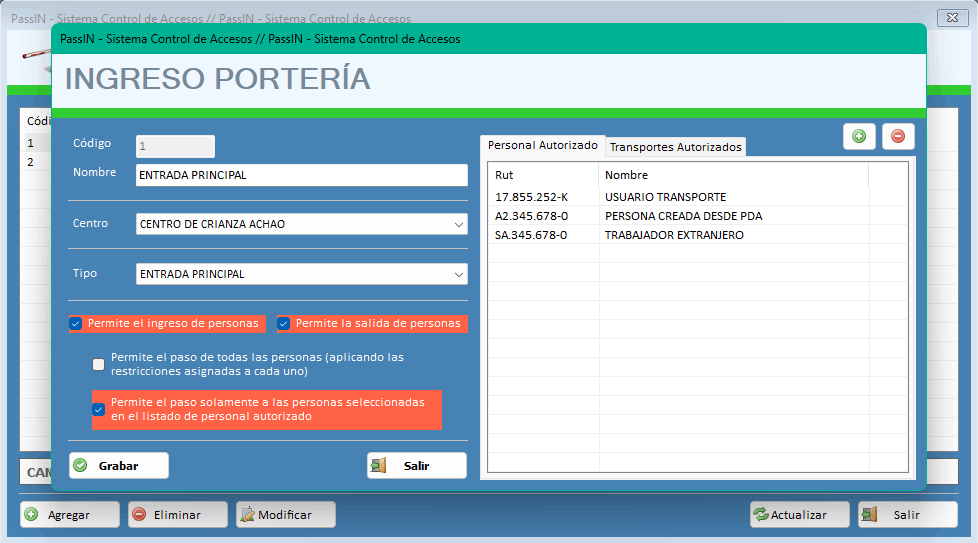Expand the Tipo dropdown list
Image resolution: width=978 pixels, height=543 pixels.
click(458, 274)
